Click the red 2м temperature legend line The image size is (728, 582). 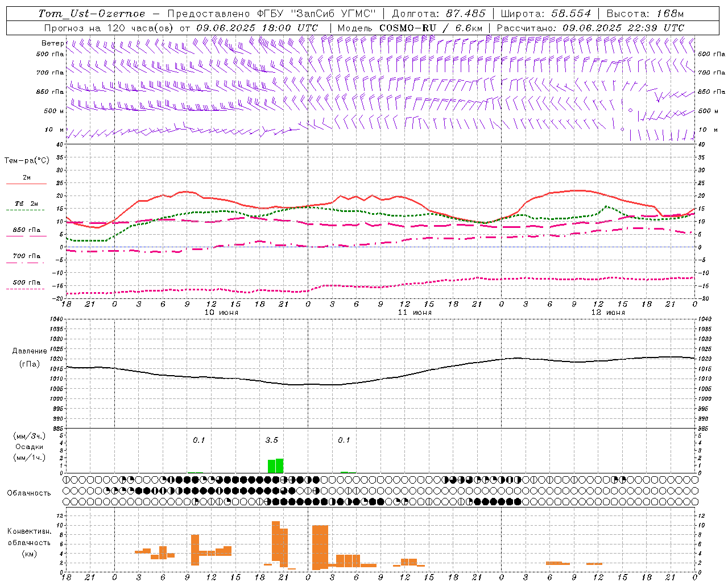[26, 184]
